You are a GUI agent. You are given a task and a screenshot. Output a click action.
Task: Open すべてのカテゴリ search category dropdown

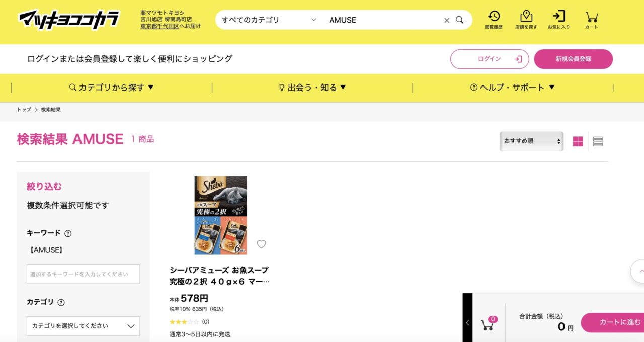269,20
